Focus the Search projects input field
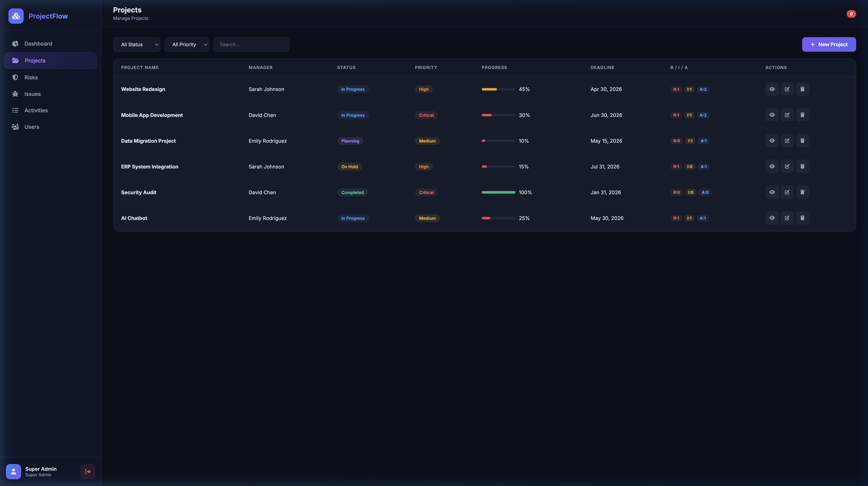Image resolution: width=868 pixels, height=486 pixels. 251,45
